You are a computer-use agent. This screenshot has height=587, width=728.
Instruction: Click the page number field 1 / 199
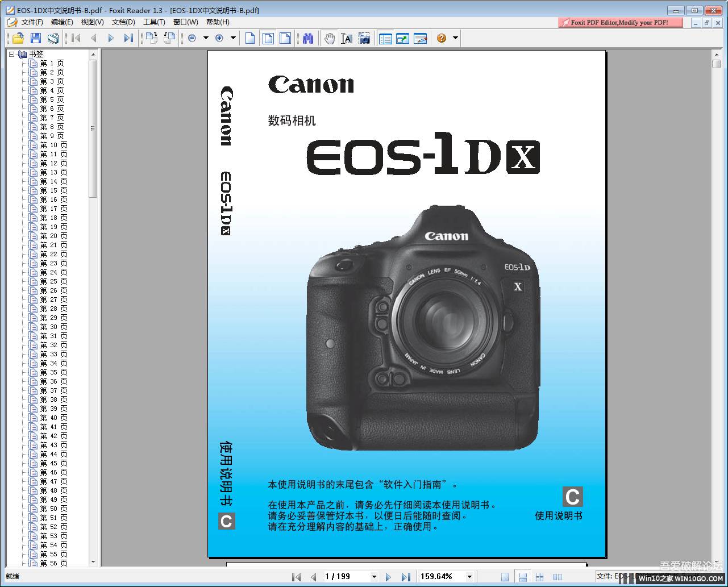pyautogui.click(x=346, y=576)
